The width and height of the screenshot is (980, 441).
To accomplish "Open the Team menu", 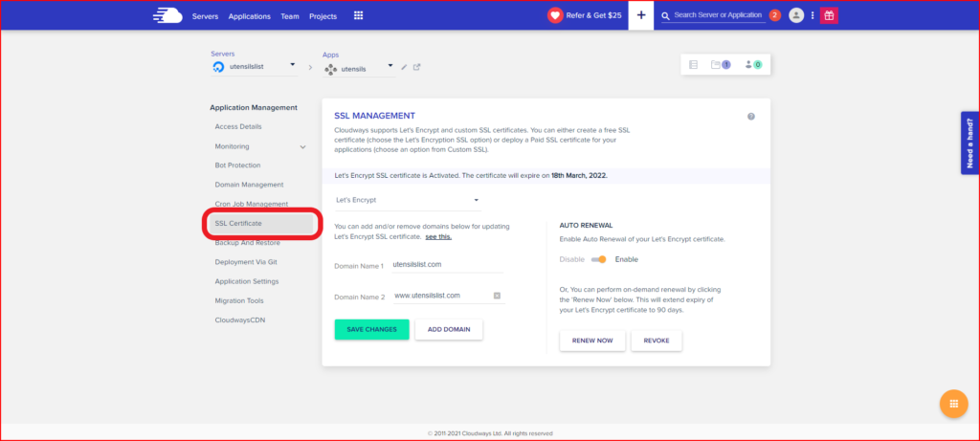I will (x=290, y=16).
